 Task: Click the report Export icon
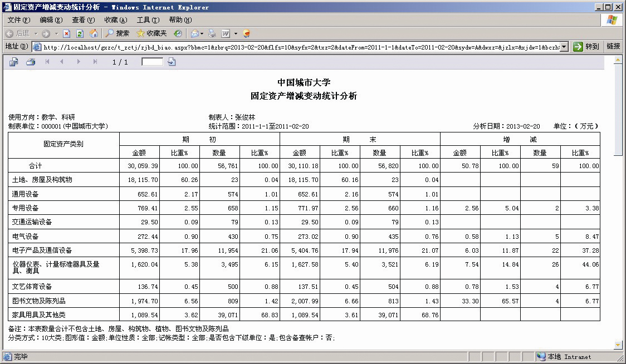[x=13, y=62]
